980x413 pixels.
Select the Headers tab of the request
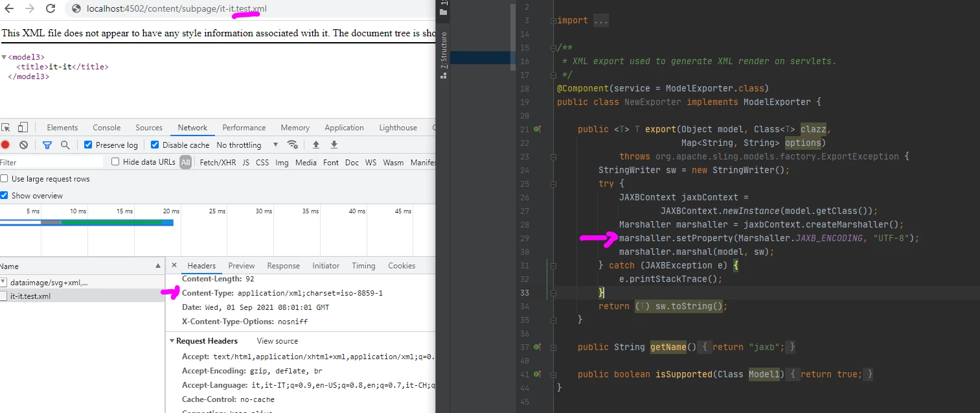point(201,266)
